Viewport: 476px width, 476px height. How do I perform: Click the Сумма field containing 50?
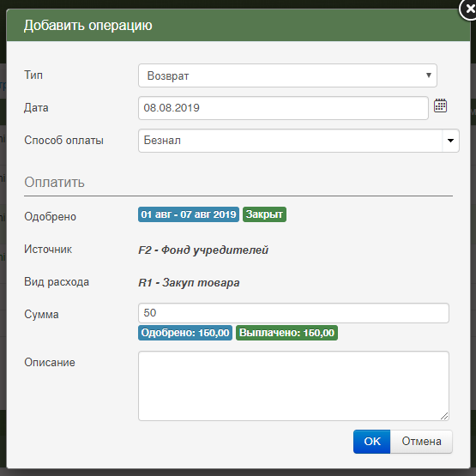tap(293, 313)
